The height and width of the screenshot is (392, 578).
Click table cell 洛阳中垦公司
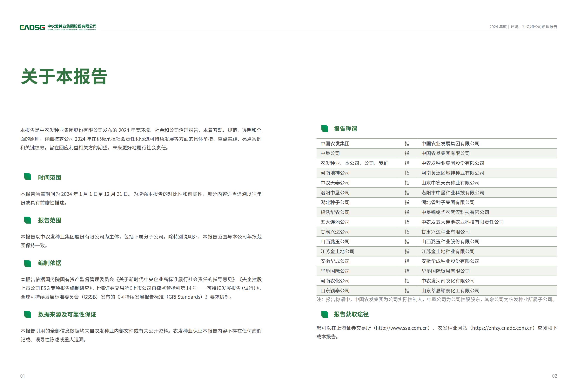click(x=335, y=193)
